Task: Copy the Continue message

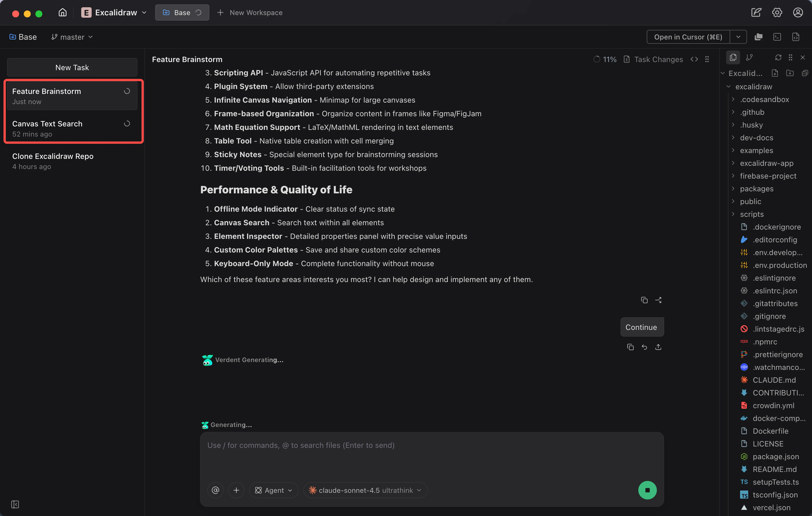Action: click(x=630, y=347)
